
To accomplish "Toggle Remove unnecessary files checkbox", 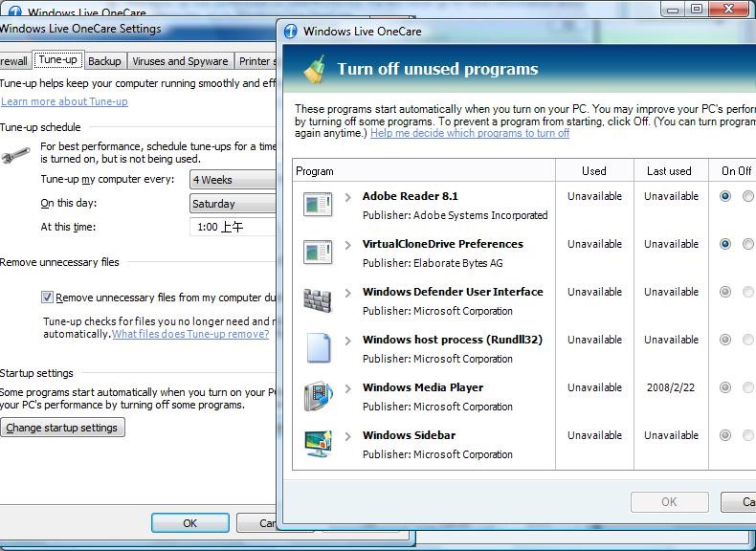I will click(47, 298).
